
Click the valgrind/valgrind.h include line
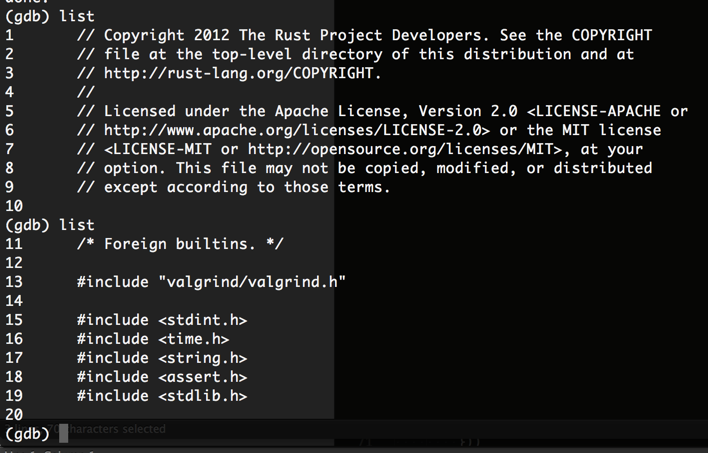point(211,282)
